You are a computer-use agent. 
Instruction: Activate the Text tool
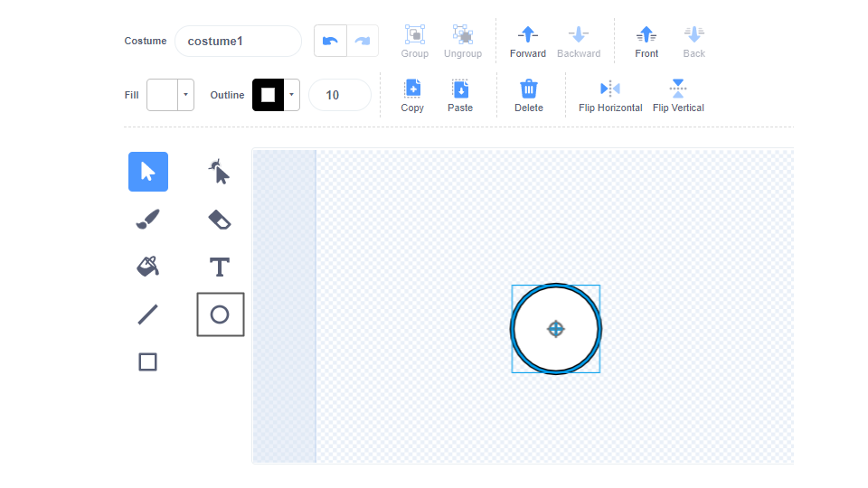[x=220, y=267]
